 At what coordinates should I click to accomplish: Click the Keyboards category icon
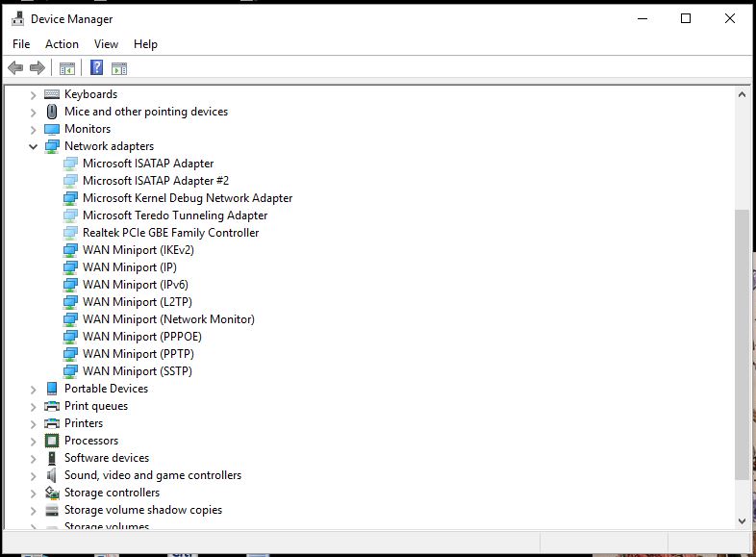[52, 94]
